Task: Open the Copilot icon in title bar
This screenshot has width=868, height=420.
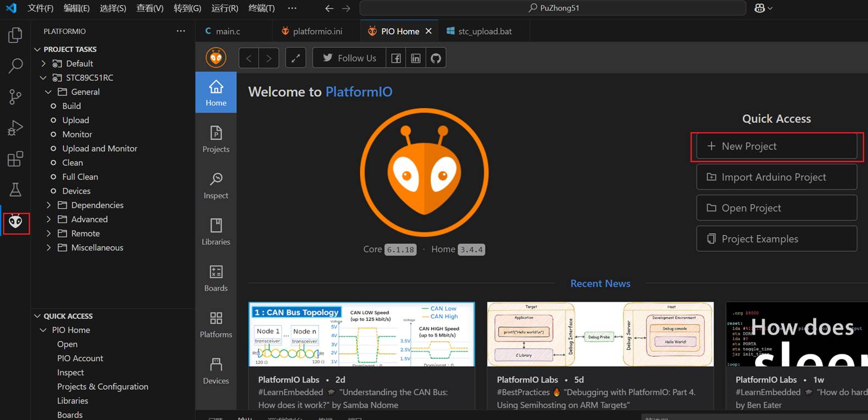Action: 760,8
